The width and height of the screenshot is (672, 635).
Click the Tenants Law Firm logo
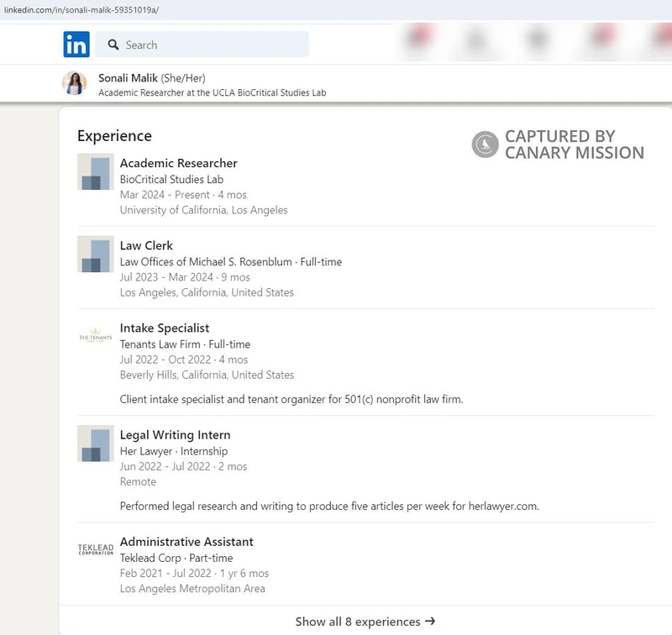[96, 336]
